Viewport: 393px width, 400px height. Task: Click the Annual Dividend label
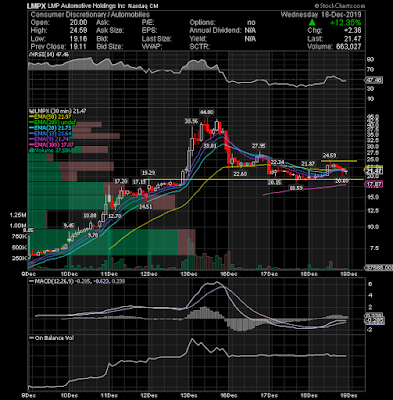click(215, 30)
